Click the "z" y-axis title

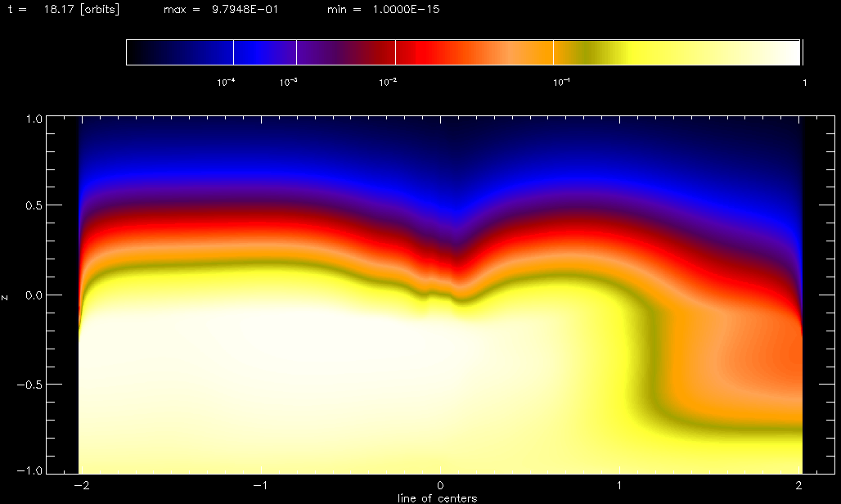7,296
